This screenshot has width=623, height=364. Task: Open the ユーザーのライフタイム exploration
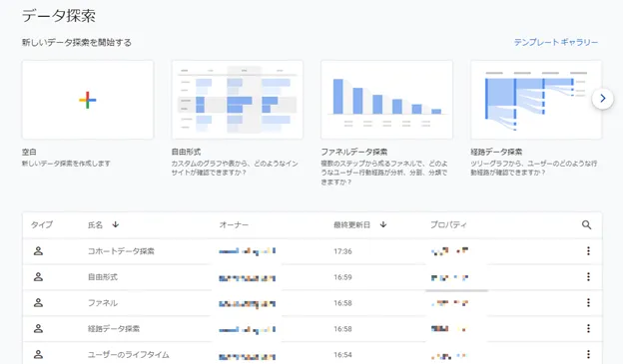coord(129,354)
